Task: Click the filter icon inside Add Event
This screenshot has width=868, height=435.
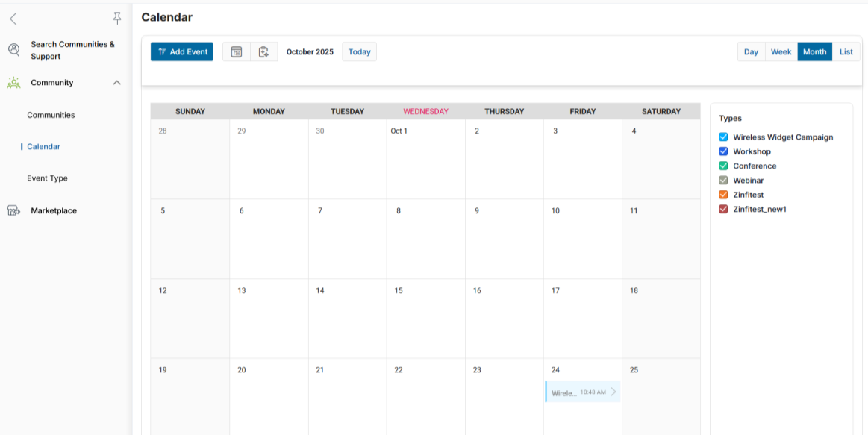Action: point(162,51)
